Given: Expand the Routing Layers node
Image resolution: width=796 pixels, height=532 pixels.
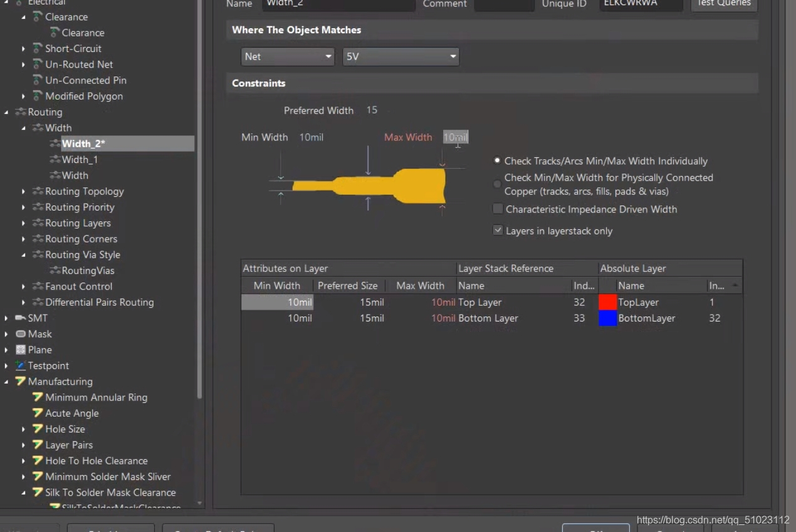Looking at the screenshot, I should point(24,223).
